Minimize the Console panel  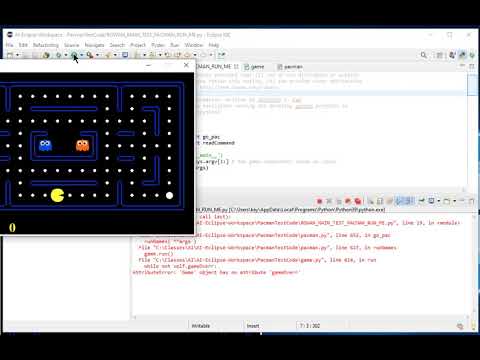462,200
